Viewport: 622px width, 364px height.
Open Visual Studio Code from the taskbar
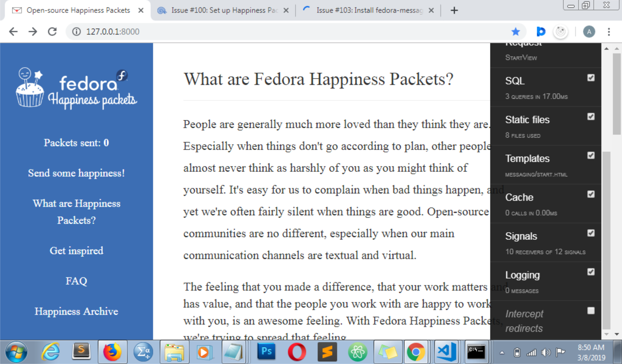446,352
